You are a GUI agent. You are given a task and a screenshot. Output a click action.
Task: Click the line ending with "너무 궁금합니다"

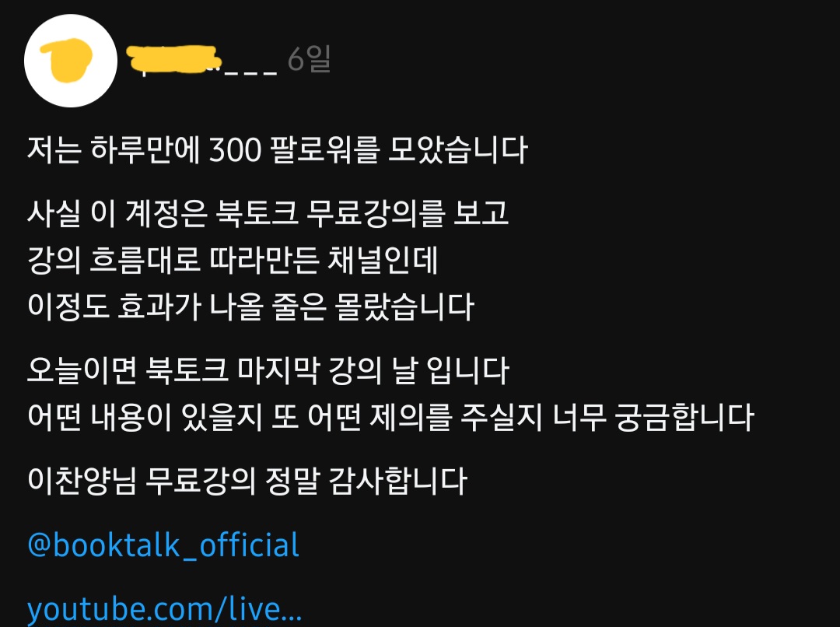tap(391, 417)
